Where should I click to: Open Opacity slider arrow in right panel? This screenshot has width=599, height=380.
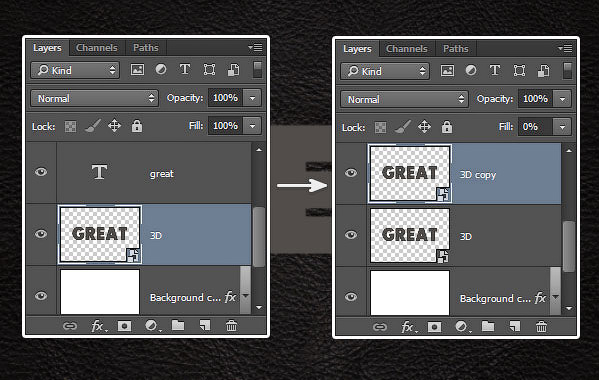pos(562,99)
